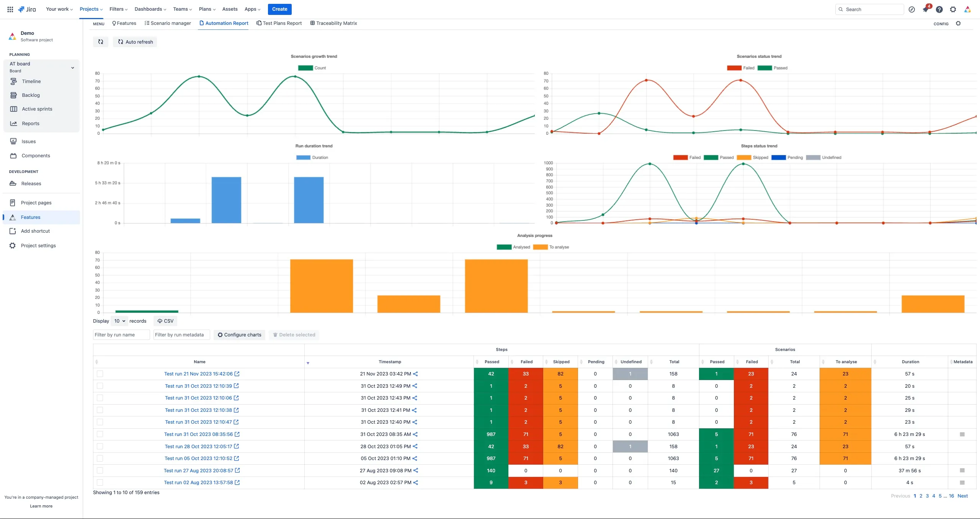Expand the AT board selector
980x519 pixels.
pos(41,67)
